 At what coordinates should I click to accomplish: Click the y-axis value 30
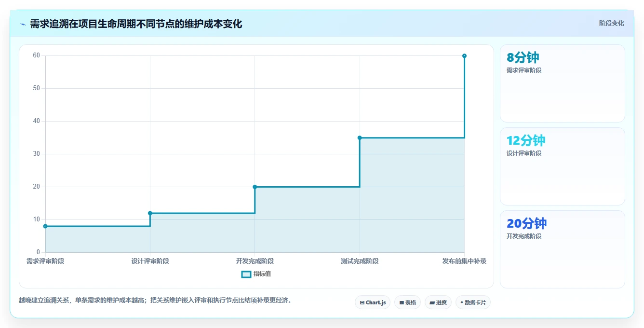point(37,154)
